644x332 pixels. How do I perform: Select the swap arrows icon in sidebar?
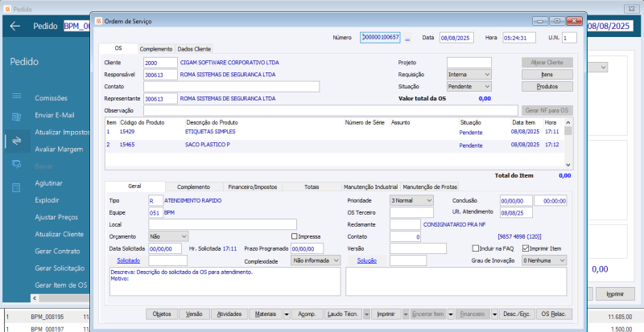point(16,141)
